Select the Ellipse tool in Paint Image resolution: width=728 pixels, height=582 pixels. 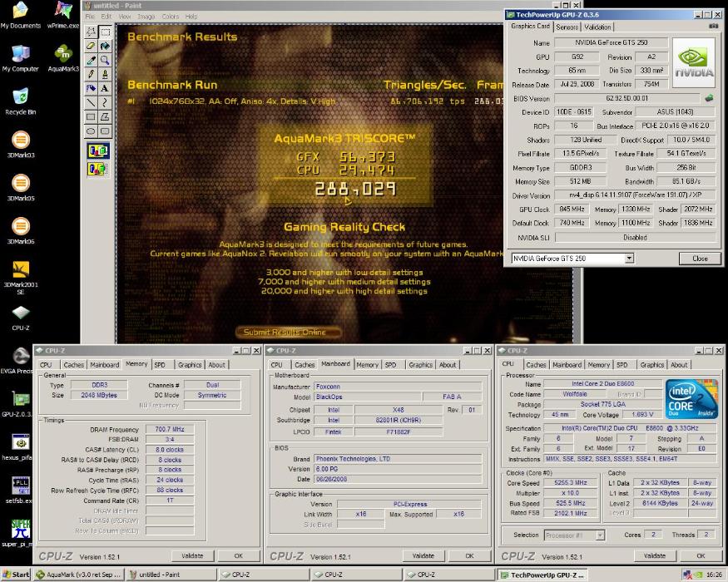(91, 131)
